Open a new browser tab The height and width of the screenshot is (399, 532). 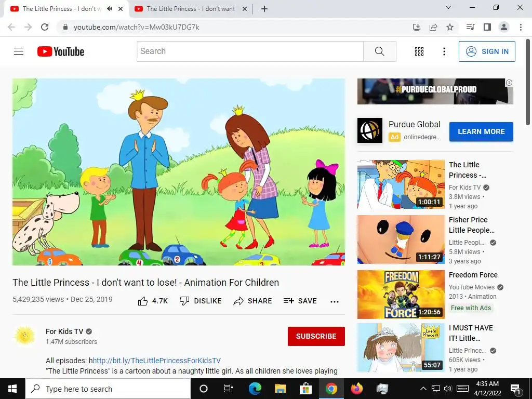(x=264, y=9)
